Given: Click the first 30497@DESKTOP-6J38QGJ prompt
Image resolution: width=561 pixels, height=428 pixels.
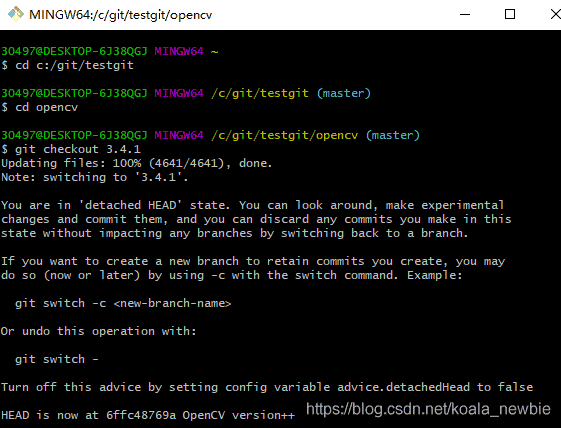Looking at the screenshot, I should click(74, 52).
